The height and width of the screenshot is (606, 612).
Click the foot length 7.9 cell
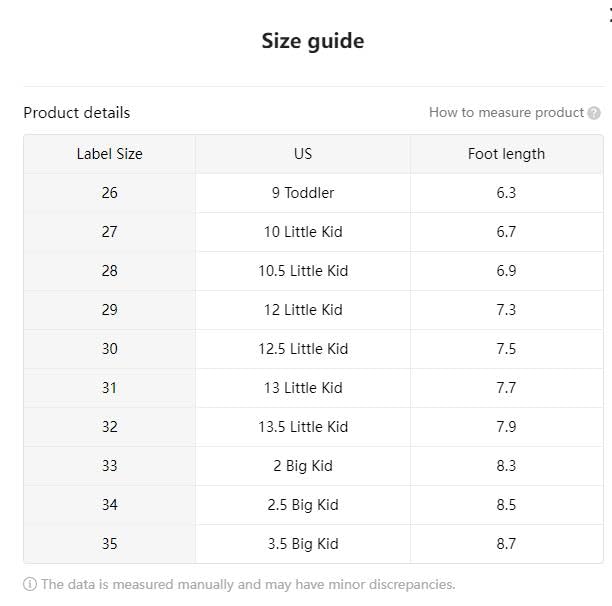coord(506,427)
